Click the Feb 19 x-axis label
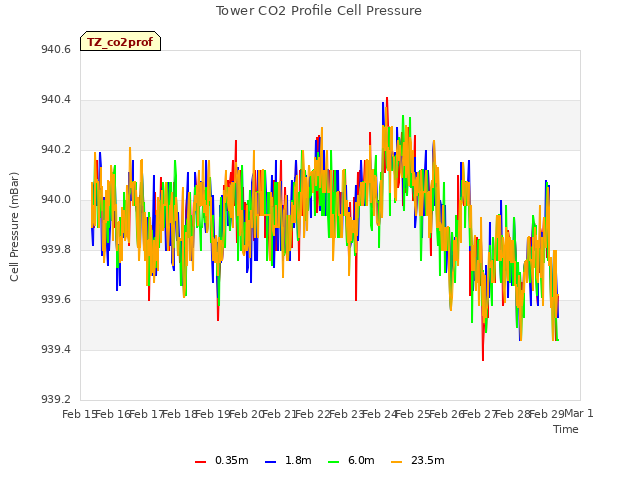 click(213, 414)
